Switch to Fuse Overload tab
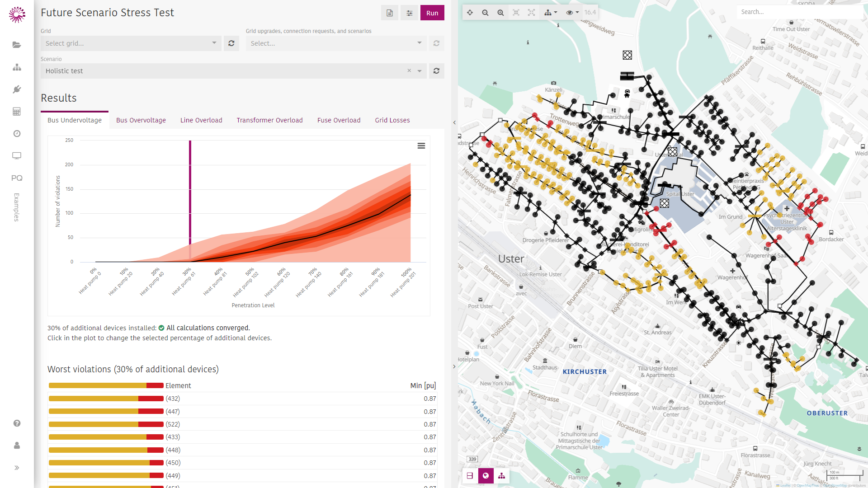Image resolution: width=868 pixels, height=488 pixels. (x=339, y=120)
